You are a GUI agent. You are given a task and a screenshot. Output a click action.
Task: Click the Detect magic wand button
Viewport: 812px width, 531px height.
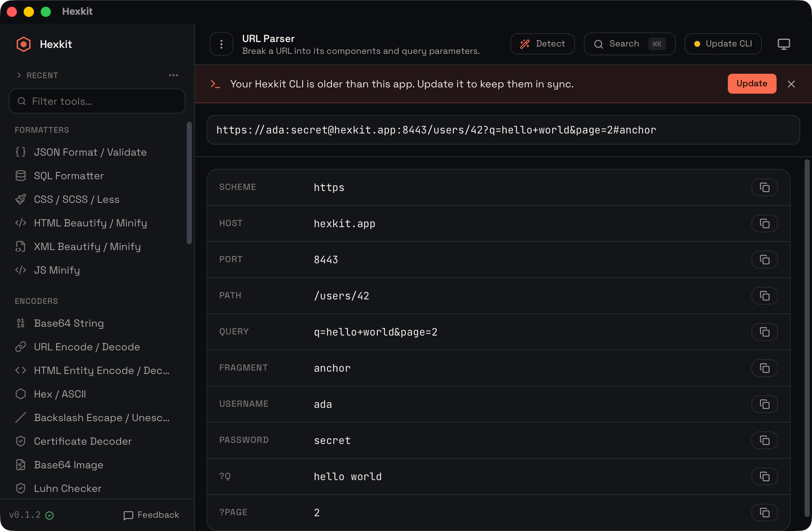click(x=543, y=44)
